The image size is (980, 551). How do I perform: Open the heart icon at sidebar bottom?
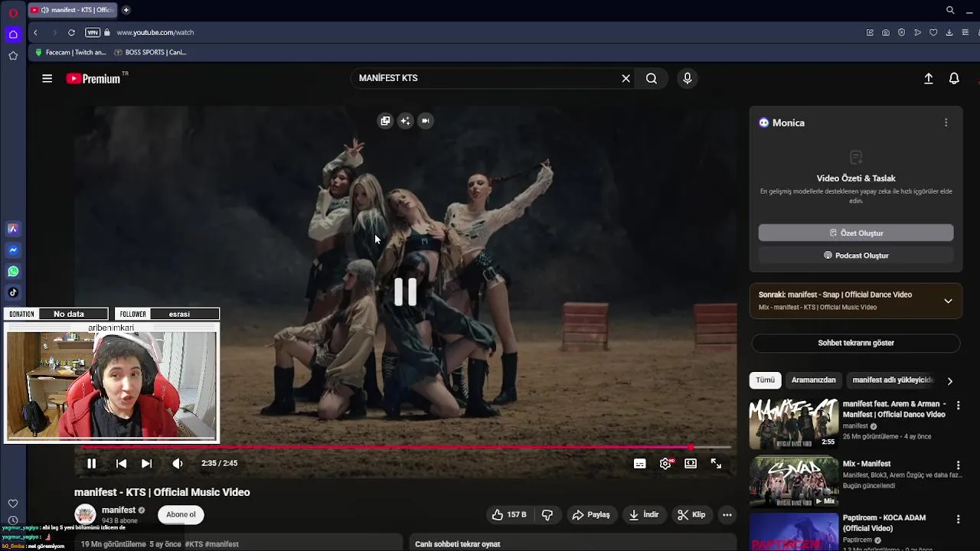13,504
